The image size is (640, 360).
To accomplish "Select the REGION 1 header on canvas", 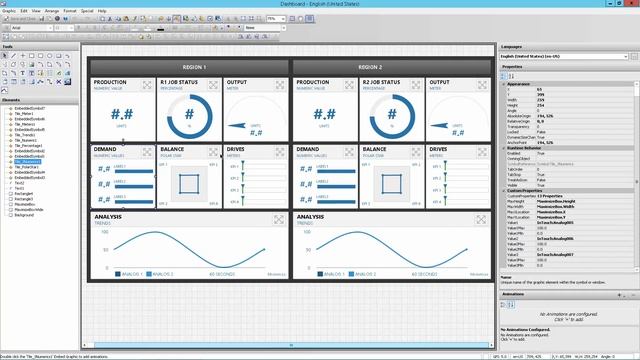I will tap(189, 67).
